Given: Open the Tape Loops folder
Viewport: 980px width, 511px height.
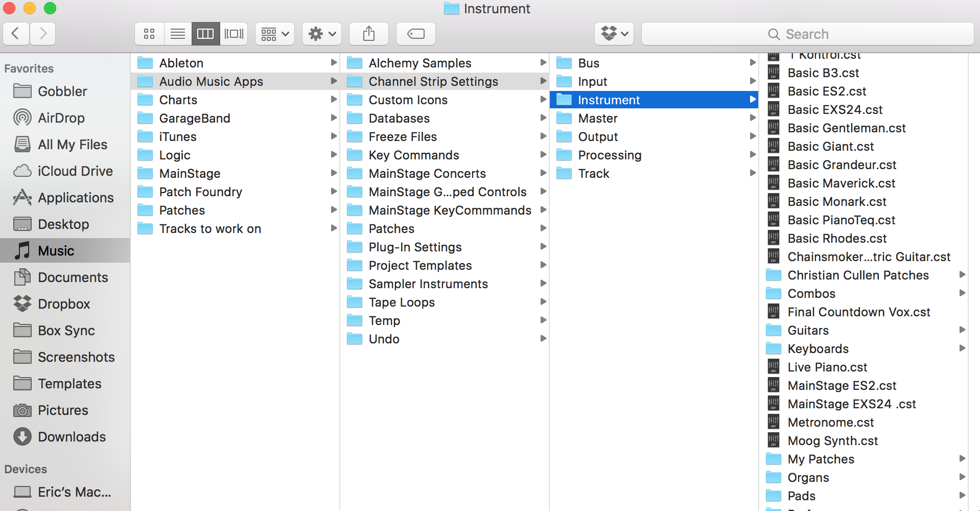Looking at the screenshot, I should [x=445, y=302].
